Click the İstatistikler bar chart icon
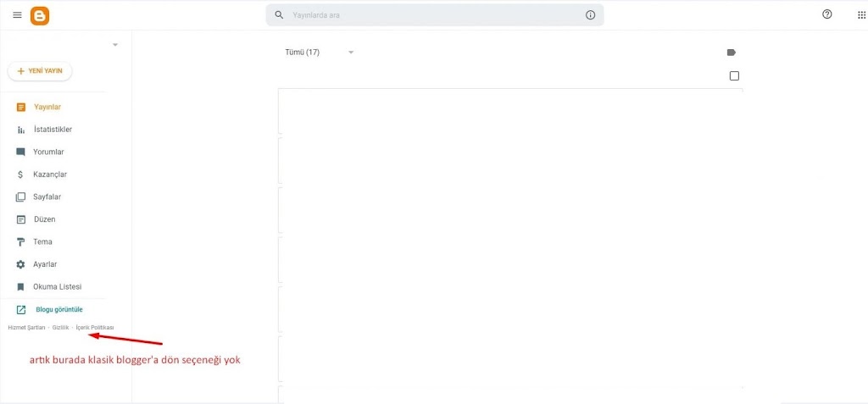This screenshot has width=868, height=404. pos(21,130)
